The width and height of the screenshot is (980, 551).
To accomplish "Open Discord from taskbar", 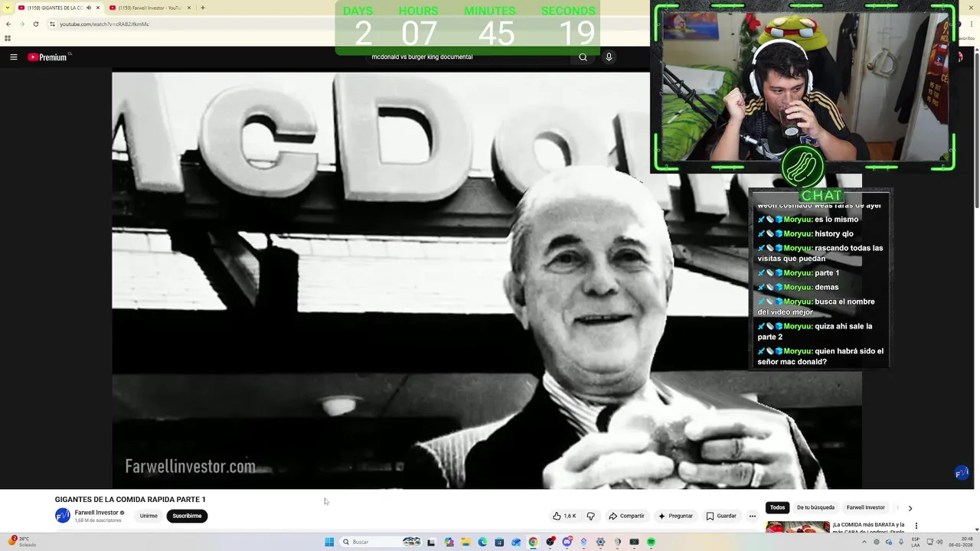I will (567, 542).
